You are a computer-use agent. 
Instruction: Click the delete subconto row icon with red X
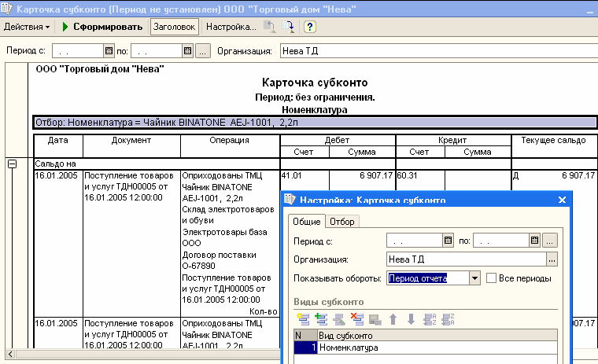356,318
